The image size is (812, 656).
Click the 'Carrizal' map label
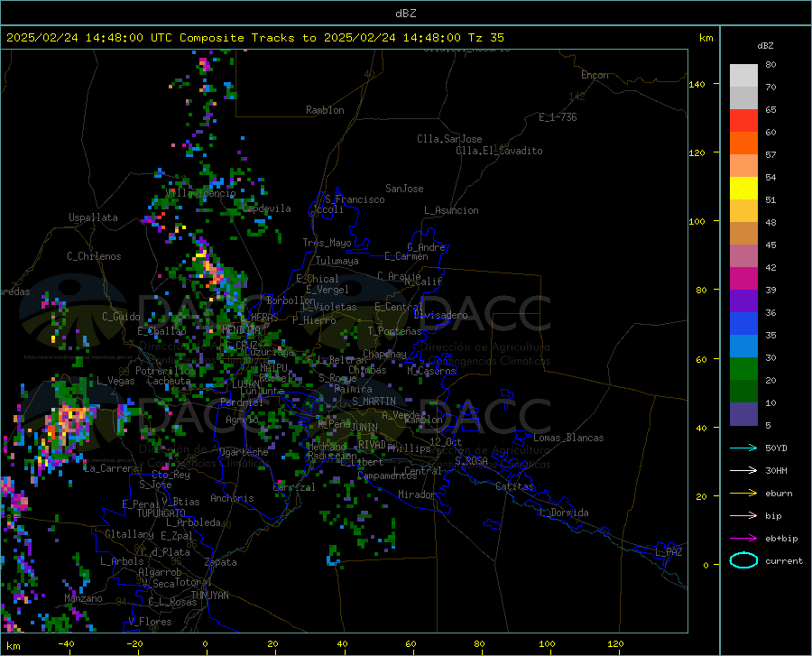point(293,487)
